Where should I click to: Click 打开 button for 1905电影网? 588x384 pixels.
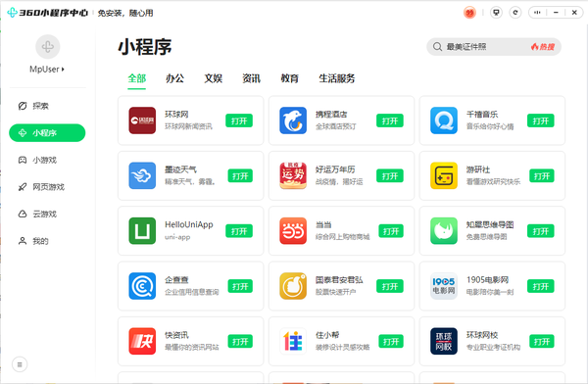(x=540, y=286)
